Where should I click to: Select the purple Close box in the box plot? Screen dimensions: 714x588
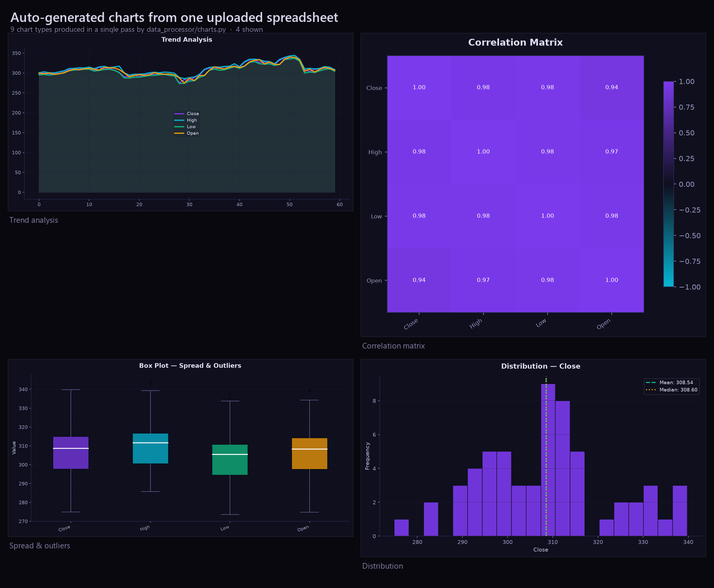pyautogui.click(x=71, y=453)
